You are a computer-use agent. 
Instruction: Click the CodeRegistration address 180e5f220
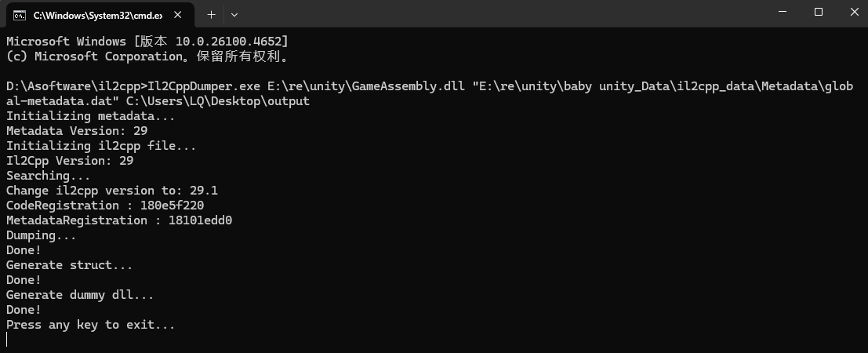pos(172,206)
